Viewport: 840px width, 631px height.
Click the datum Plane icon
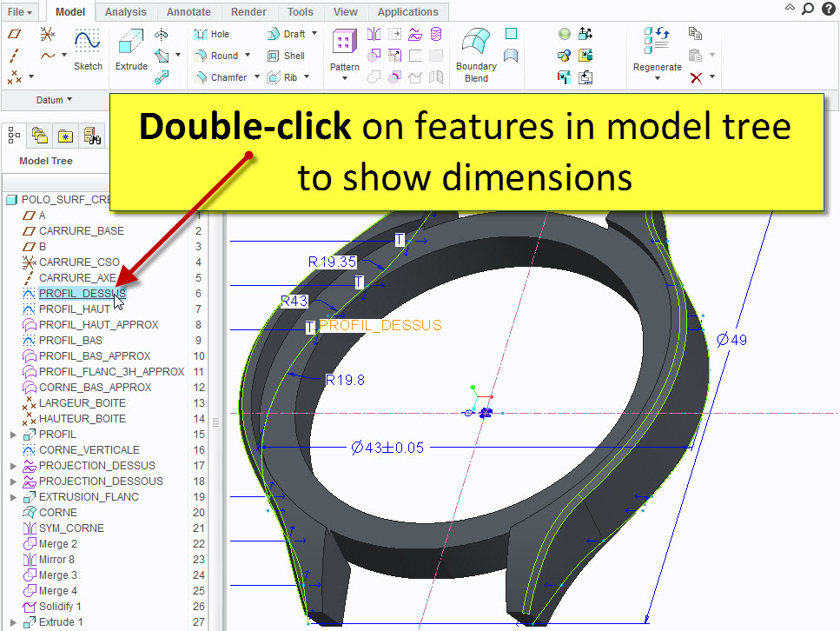pyautogui.click(x=14, y=33)
